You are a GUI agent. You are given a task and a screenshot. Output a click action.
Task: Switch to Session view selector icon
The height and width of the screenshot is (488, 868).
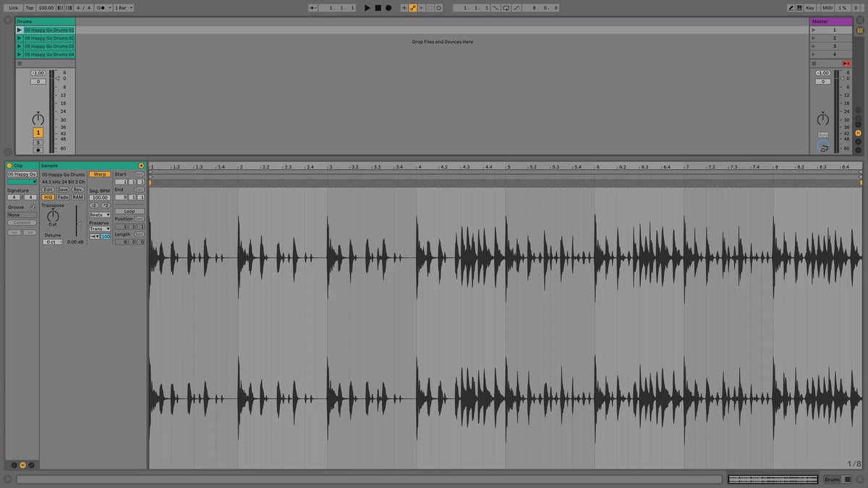(860, 30)
